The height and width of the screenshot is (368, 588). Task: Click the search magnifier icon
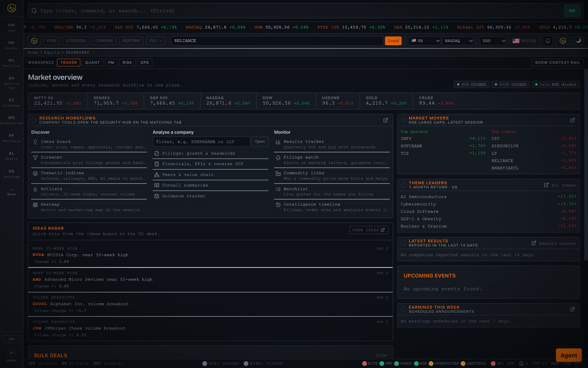point(34,11)
